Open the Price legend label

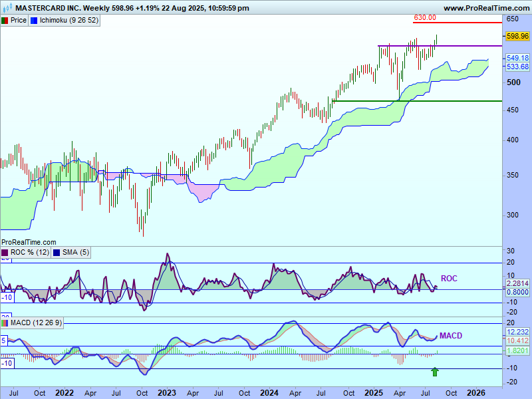tap(19, 21)
